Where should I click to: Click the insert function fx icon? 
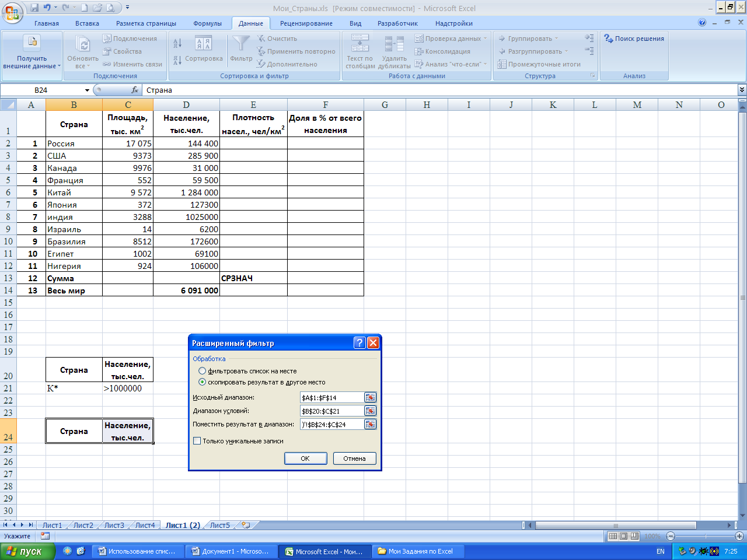coord(135,90)
